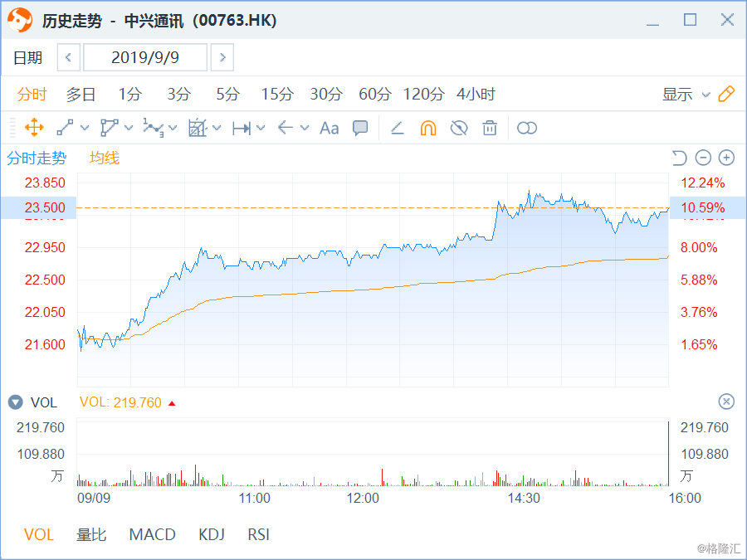Select the Aa text annotation tool

pyautogui.click(x=330, y=128)
